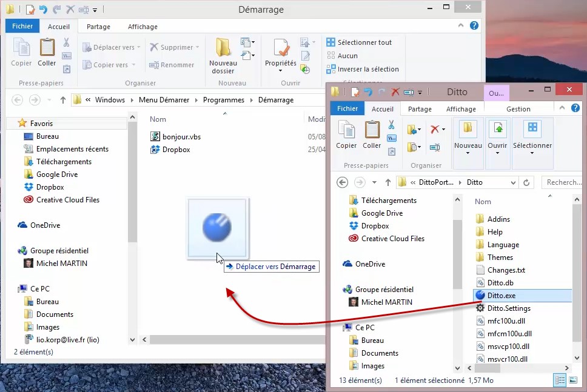Switch to large thumbnails view in Ditto status bar
Image resolution: width=587 pixels, height=392 pixels.
pos(573,380)
